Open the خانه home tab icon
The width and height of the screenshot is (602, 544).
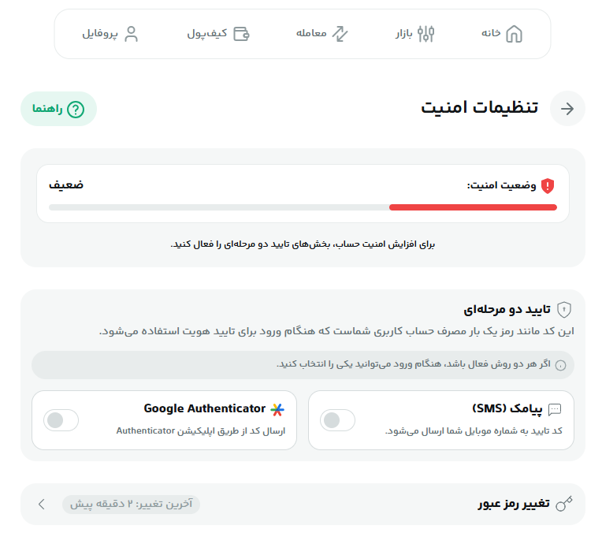[514, 34]
